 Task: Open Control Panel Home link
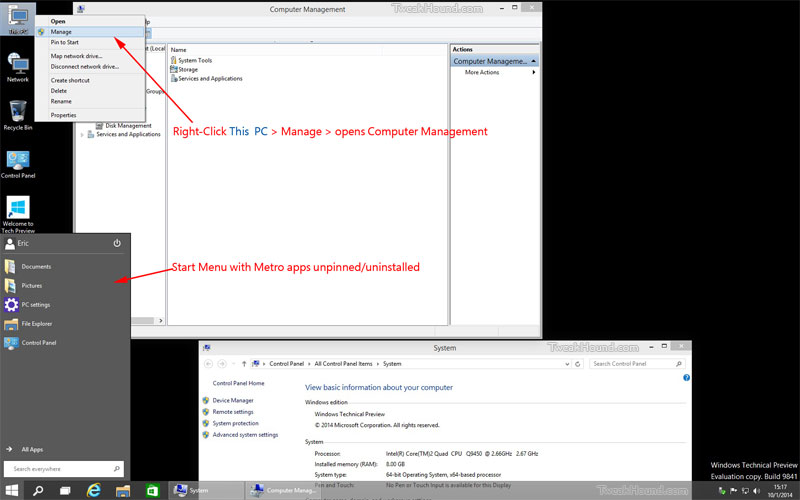pyautogui.click(x=238, y=383)
